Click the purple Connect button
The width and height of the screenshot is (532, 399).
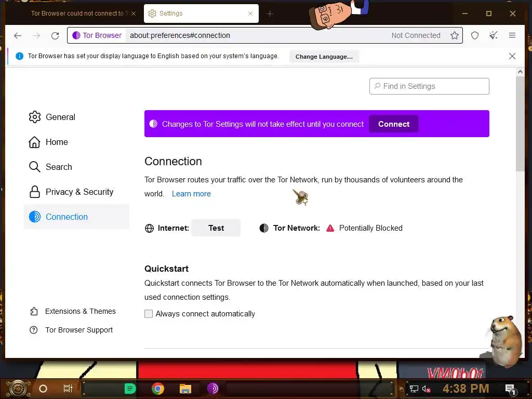point(394,124)
